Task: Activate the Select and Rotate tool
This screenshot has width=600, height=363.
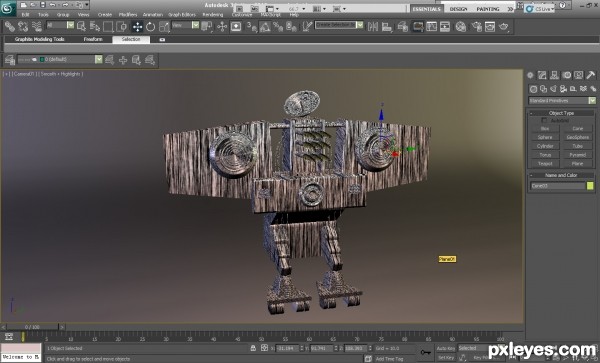Action: 150,26
